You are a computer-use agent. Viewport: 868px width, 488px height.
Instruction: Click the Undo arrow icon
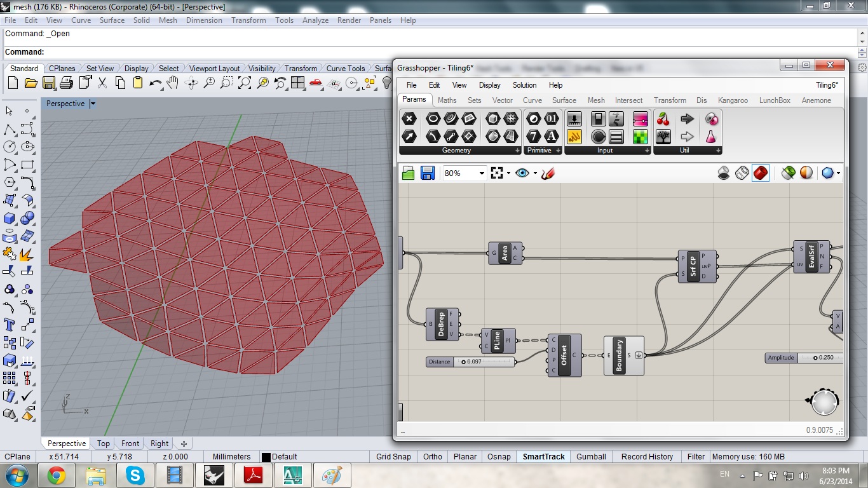coord(155,83)
